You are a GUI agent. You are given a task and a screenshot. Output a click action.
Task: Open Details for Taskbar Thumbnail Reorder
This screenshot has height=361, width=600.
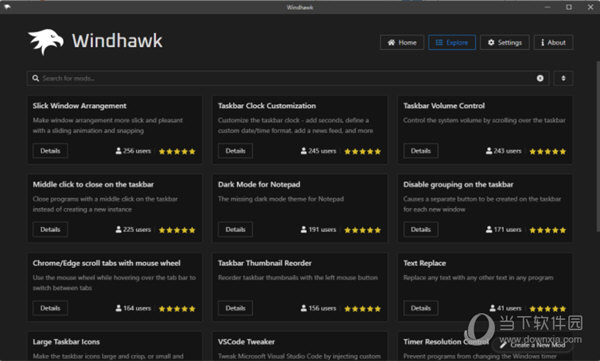[235, 308]
